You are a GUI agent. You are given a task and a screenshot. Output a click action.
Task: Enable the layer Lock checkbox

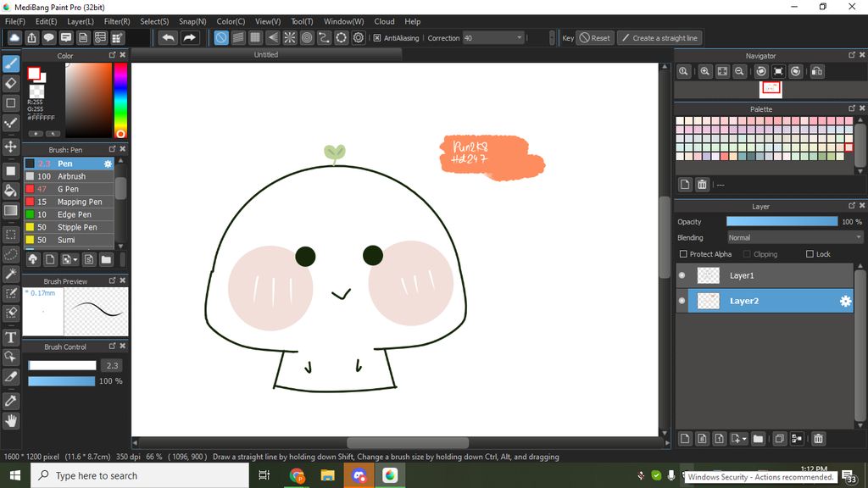pos(810,254)
